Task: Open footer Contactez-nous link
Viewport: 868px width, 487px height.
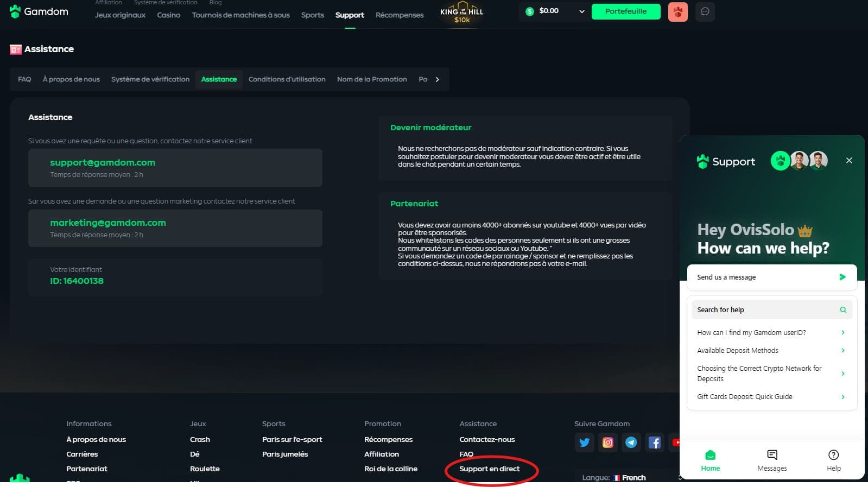Action: coord(487,439)
